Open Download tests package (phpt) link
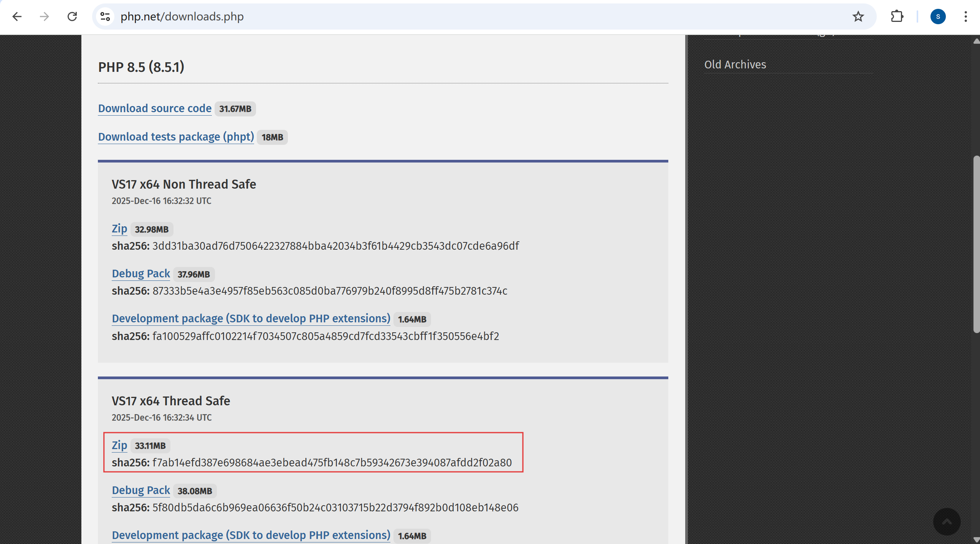 click(x=176, y=137)
